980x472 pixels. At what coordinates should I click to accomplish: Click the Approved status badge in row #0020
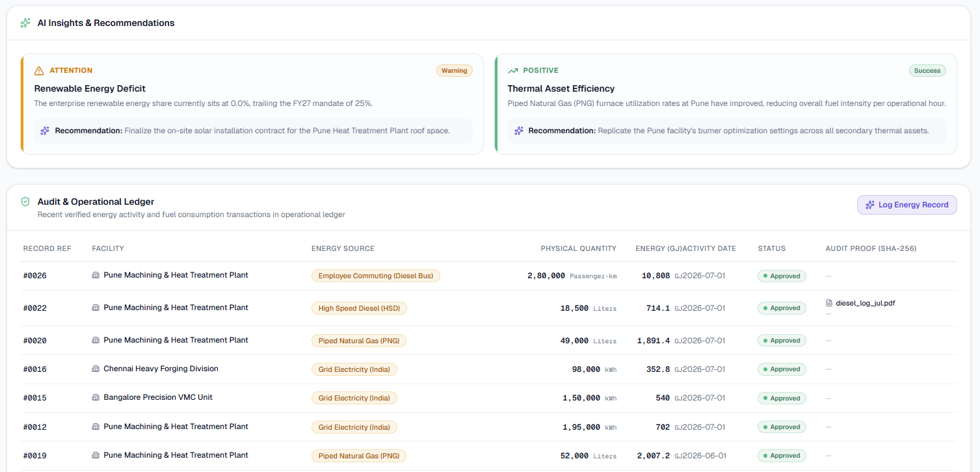click(782, 340)
